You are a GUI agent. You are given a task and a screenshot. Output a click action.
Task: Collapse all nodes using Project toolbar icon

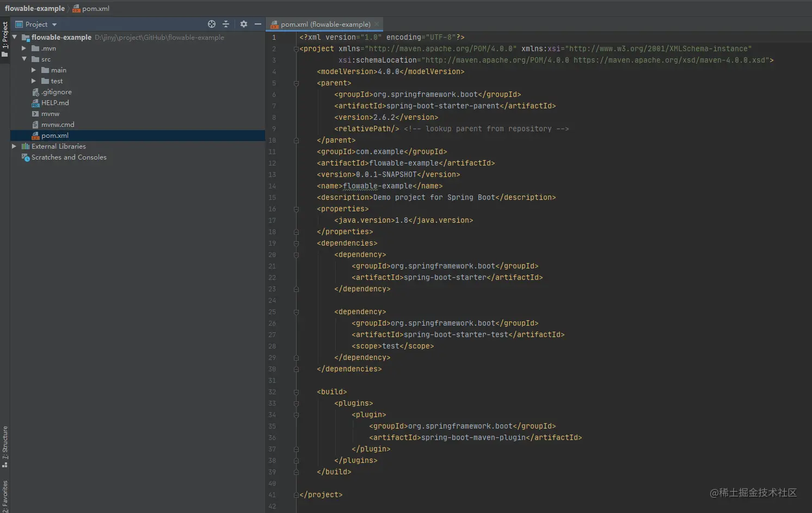pyautogui.click(x=226, y=24)
